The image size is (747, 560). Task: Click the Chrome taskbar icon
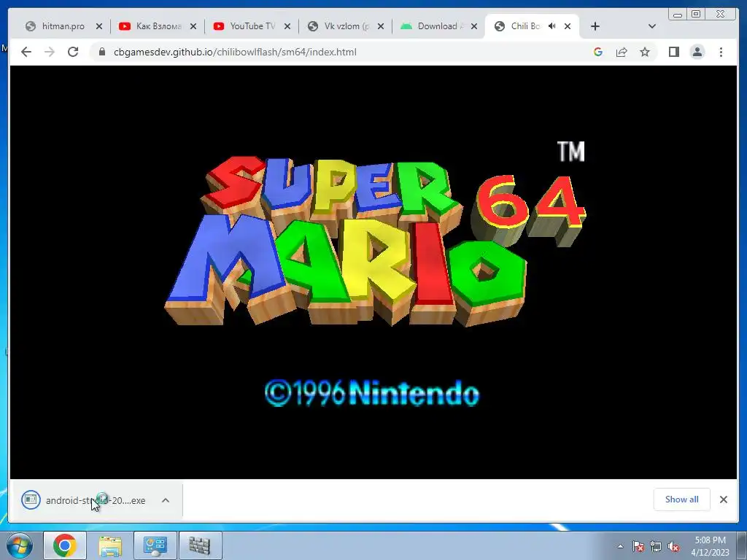coord(65,545)
